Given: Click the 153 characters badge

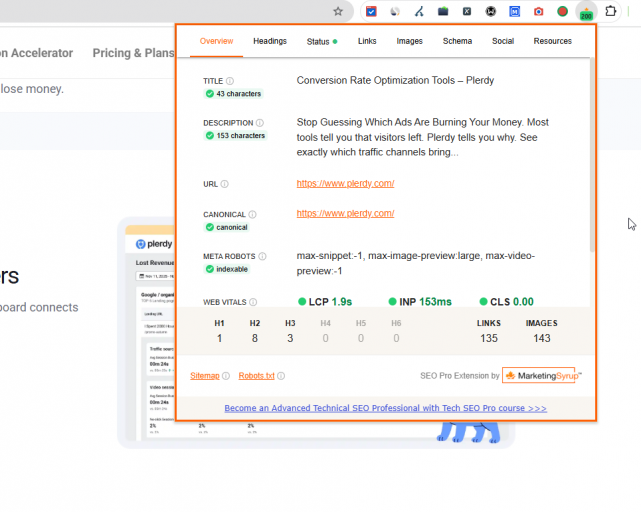Looking at the screenshot, I should [235, 135].
